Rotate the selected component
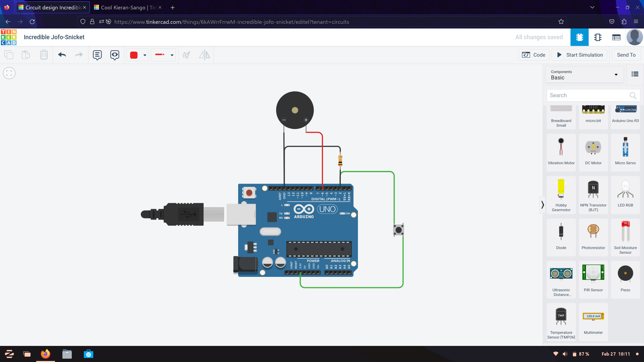 186,55
